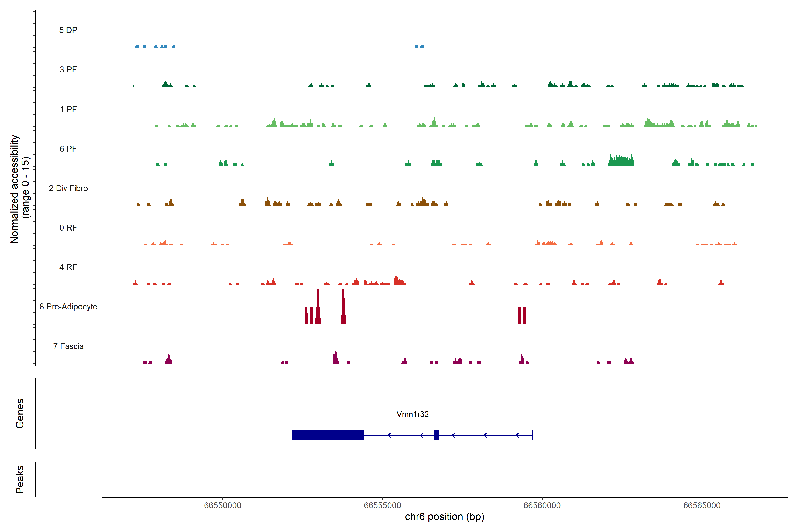Screen dimensions: 798x532
Task: Click the 66560000 axis tick label
Action: click(x=542, y=505)
